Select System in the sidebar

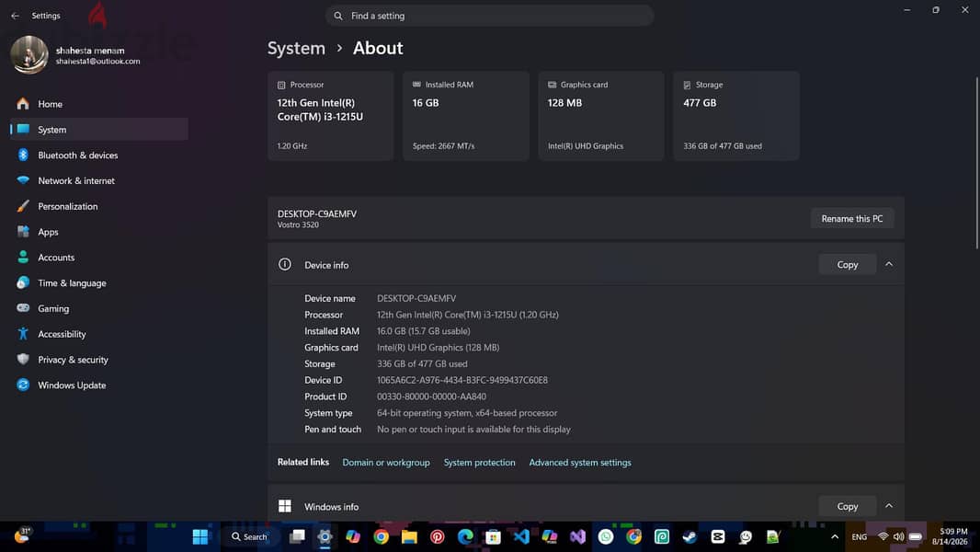point(98,130)
